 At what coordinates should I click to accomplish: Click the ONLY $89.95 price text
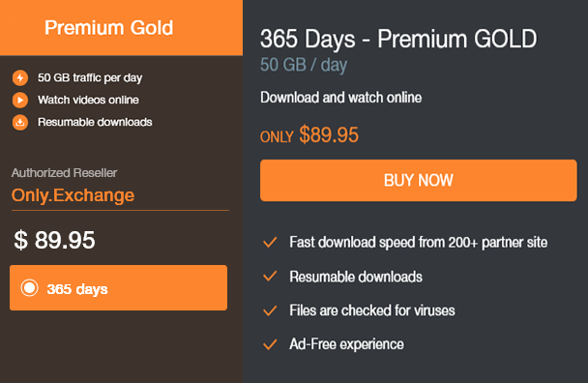pyautogui.click(x=309, y=135)
